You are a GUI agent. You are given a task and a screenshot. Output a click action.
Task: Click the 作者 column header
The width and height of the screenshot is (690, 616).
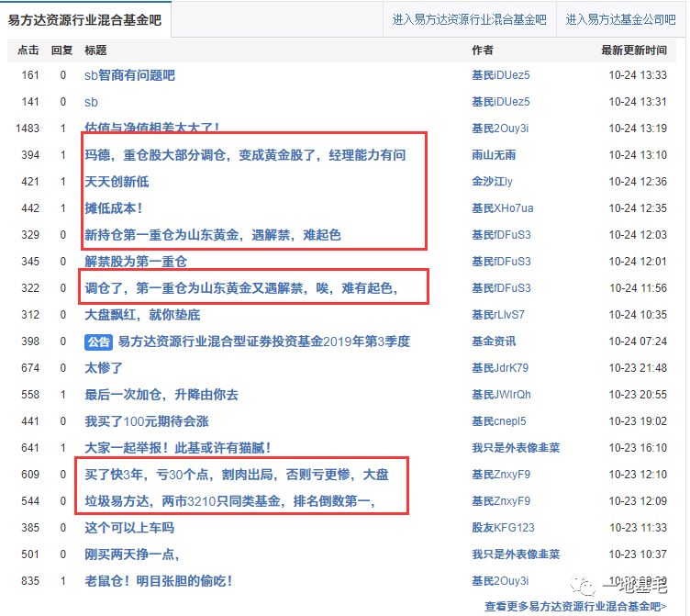[x=483, y=50]
